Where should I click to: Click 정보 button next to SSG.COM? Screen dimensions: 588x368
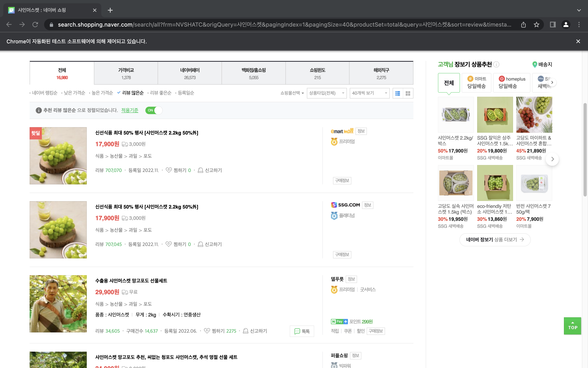pos(368,205)
